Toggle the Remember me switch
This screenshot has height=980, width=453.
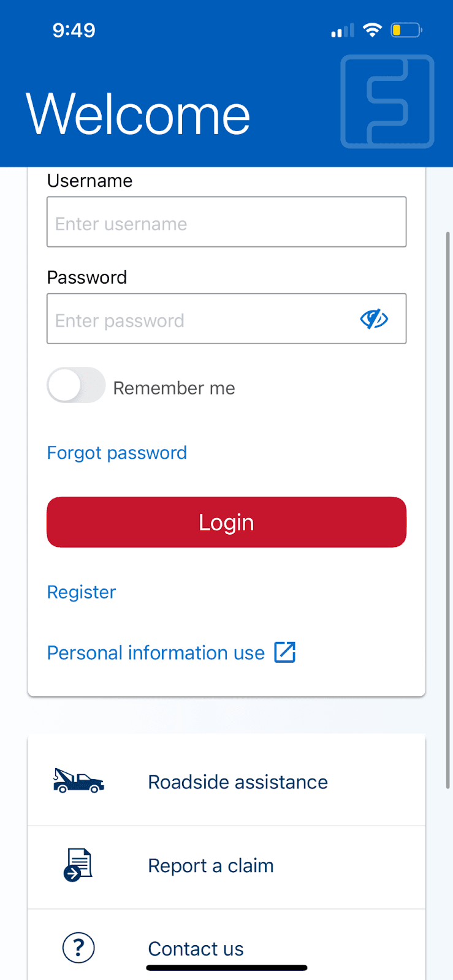(76, 385)
